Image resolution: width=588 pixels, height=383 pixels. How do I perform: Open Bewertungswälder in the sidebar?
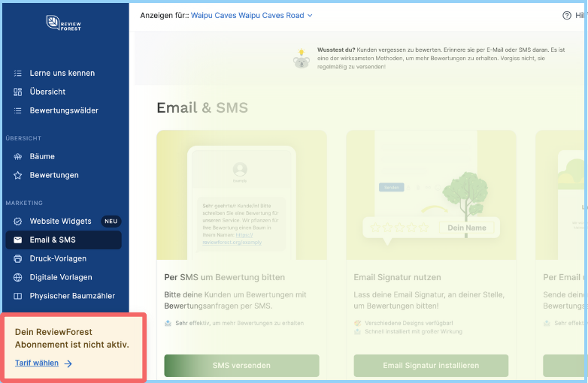click(64, 110)
